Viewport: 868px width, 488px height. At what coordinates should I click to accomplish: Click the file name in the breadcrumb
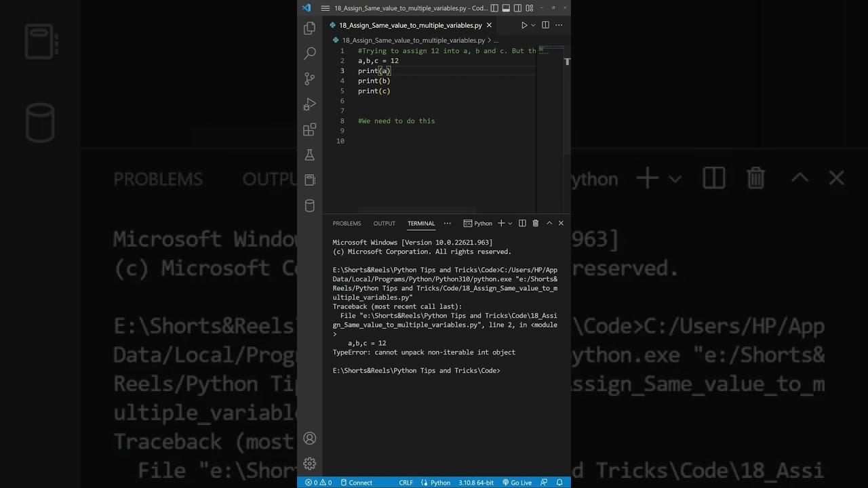pyautogui.click(x=413, y=40)
